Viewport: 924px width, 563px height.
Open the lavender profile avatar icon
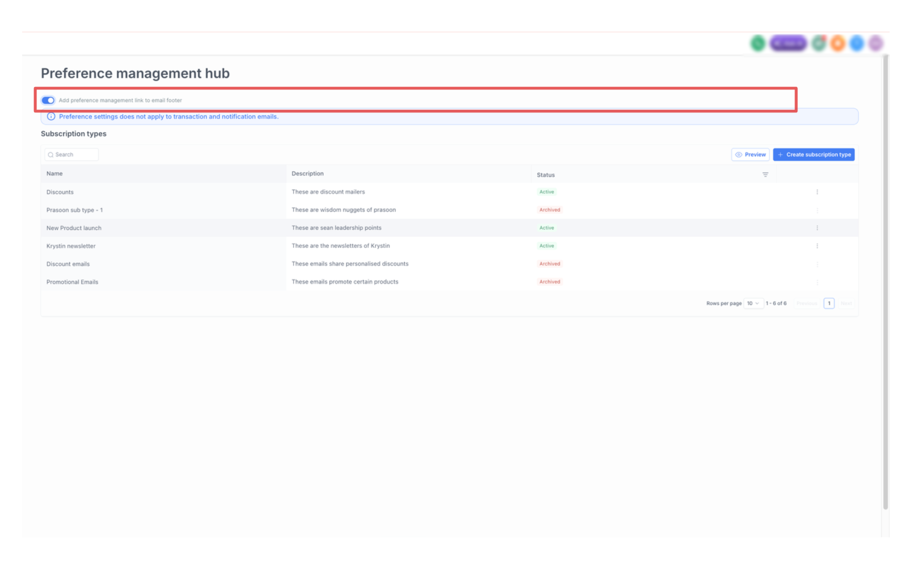876,43
